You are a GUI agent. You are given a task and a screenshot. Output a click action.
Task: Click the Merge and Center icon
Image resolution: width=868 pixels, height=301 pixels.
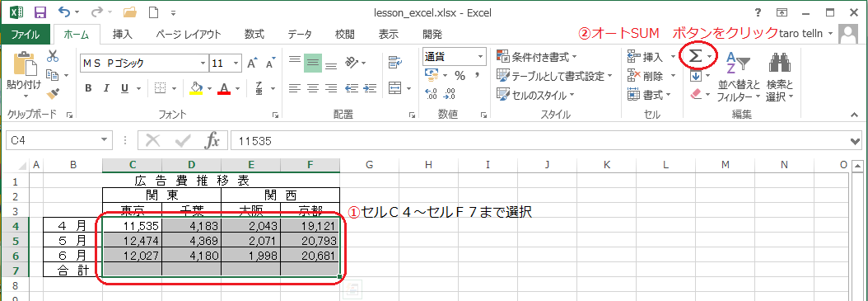click(x=394, y=87)
